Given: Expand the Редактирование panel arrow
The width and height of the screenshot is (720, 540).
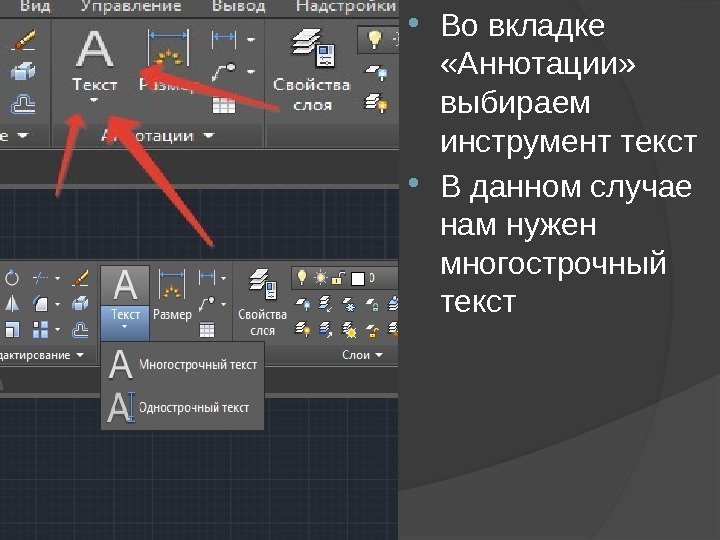Looking at the screenshot, I should coord(80,355).
